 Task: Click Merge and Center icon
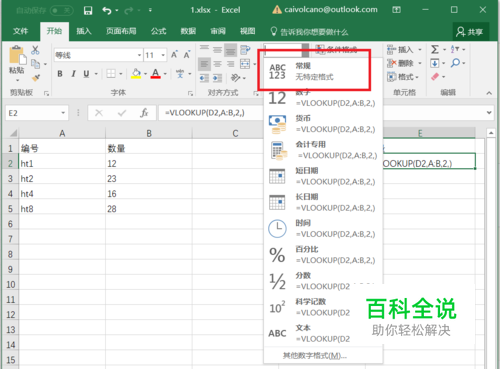tap(245, 64)
